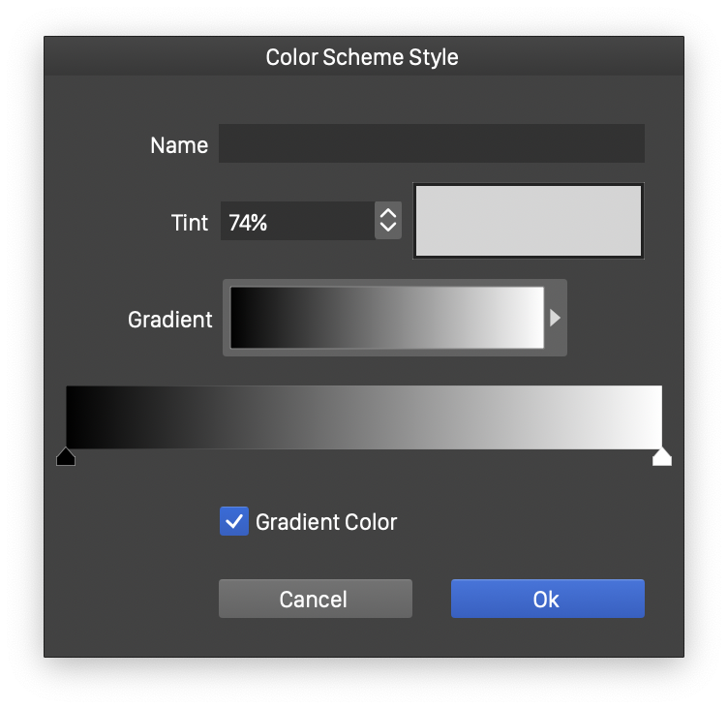Click the Color Scheme Style title bar
The width and height of the screenshot is (728, 709).
pos(363,57)
